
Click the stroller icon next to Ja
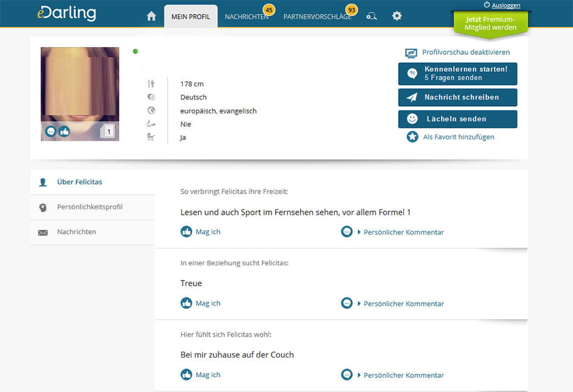(151, 137)
